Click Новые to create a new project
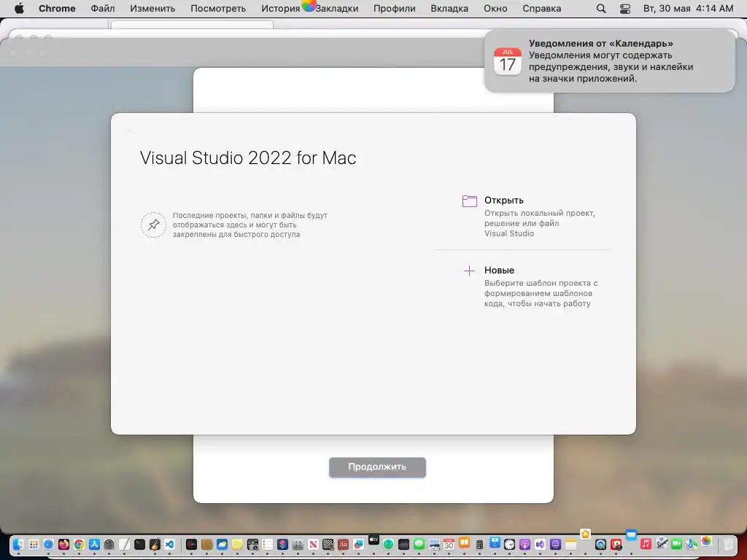Screen dimensions: 747x560 (x=499, y=271)
